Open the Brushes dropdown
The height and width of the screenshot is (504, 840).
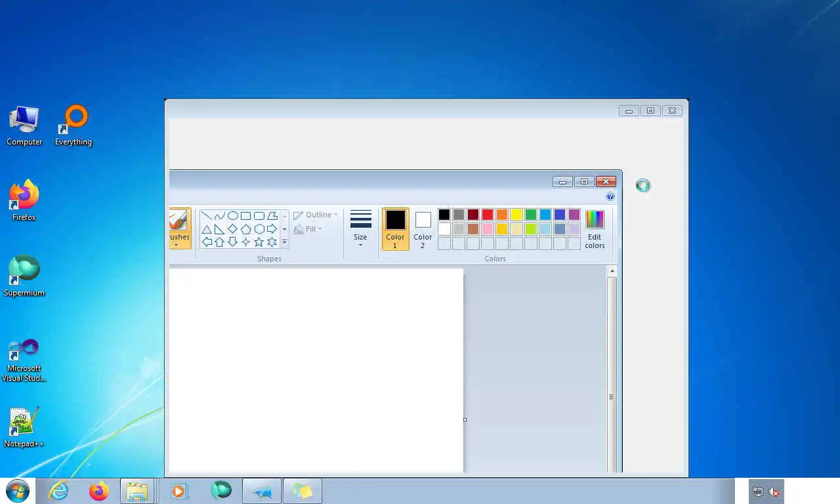[x=179, y=228]
